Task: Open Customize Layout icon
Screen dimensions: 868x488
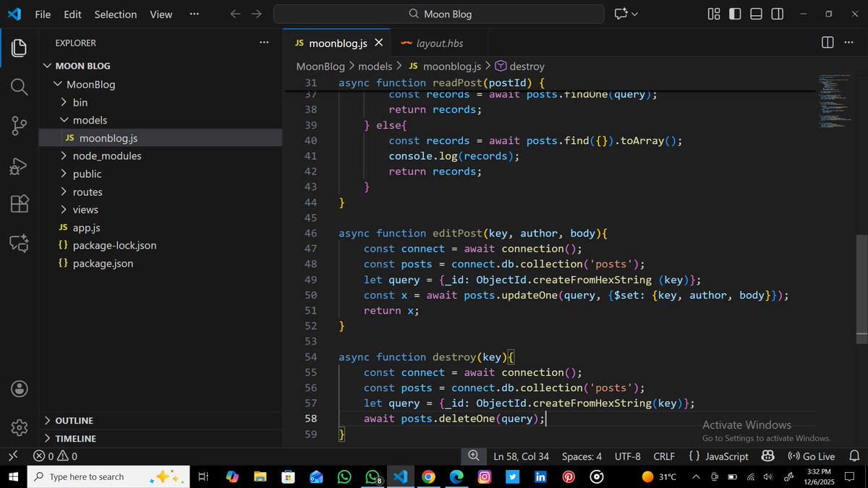Action: [x=714, y=14]
